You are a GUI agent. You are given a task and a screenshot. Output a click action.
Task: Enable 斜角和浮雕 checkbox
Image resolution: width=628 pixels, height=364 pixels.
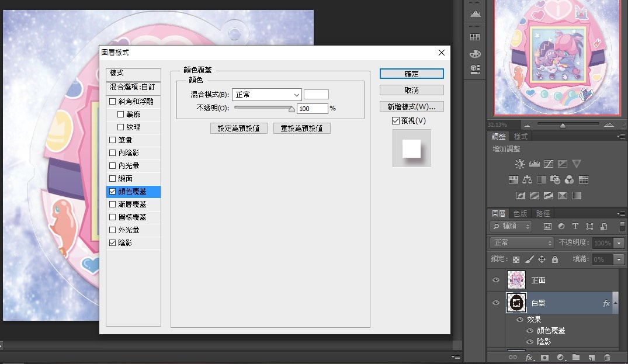113,102
